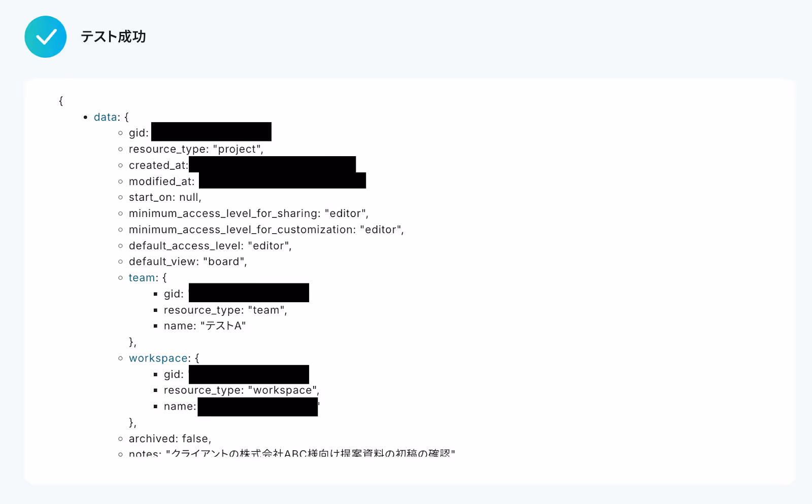Collapse the data object node

point(106,117)
